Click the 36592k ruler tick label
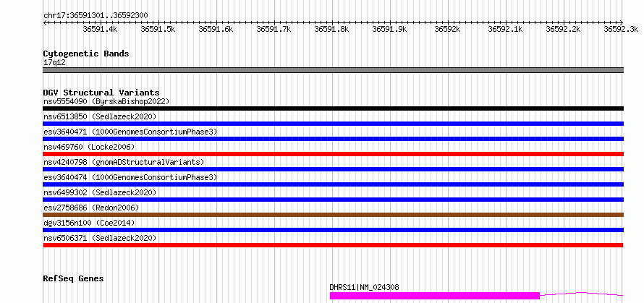Image resolution: width=644 pixels, height=303 pixels. pos(447,29)
